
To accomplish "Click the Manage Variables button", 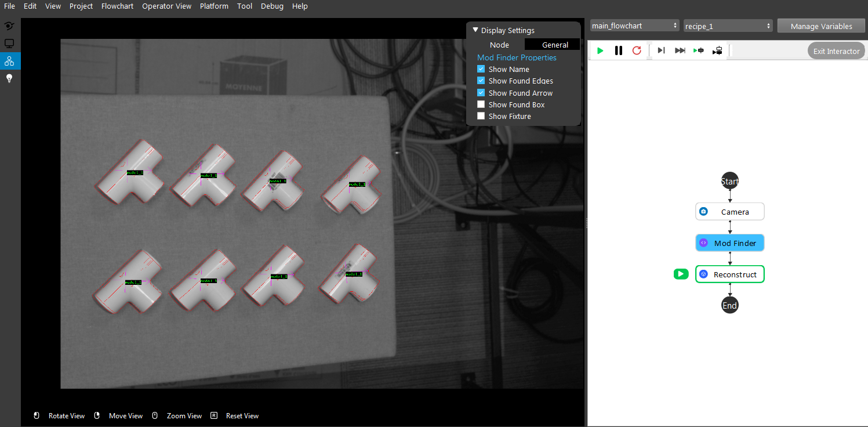I will (821, 26).
